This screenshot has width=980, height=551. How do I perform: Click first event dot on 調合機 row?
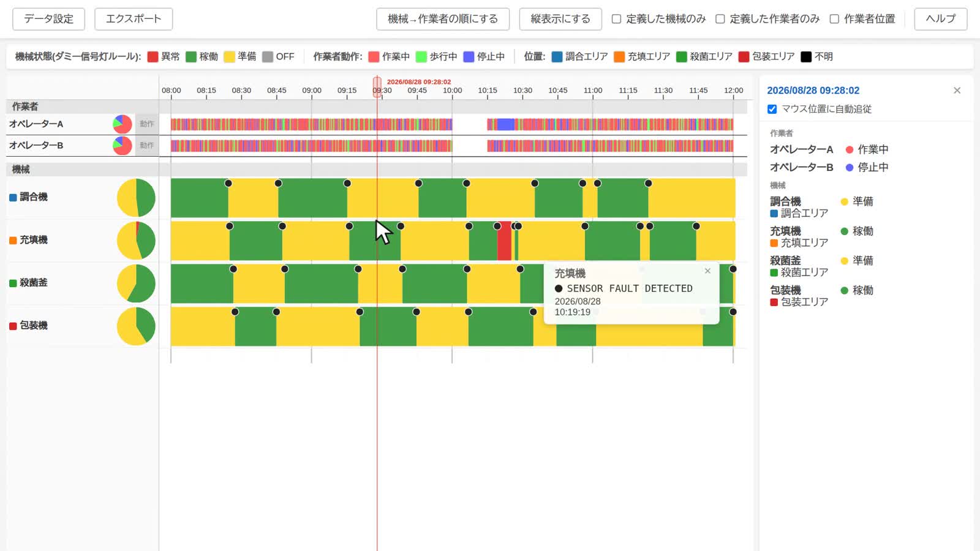[x=228, y=183]
